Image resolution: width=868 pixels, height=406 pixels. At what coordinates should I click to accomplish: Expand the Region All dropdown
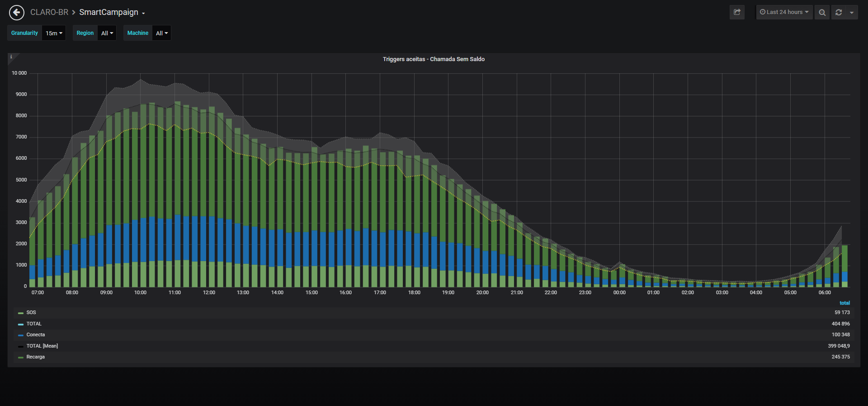[107, 33]
